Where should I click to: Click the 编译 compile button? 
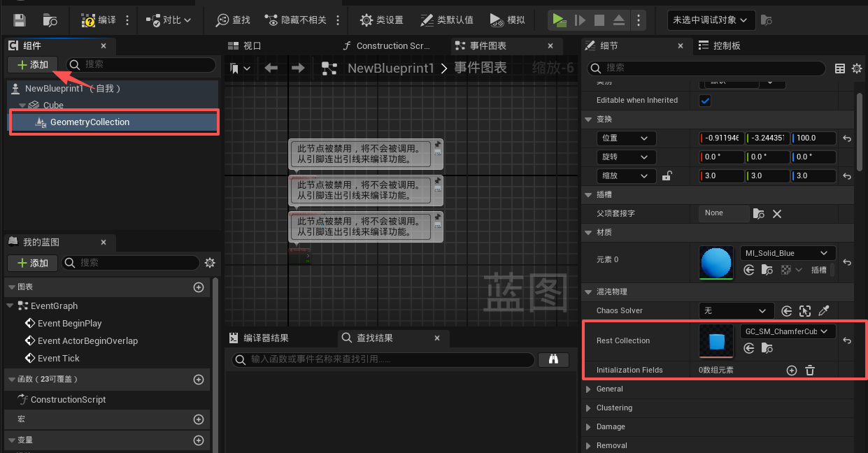point(99,20)
